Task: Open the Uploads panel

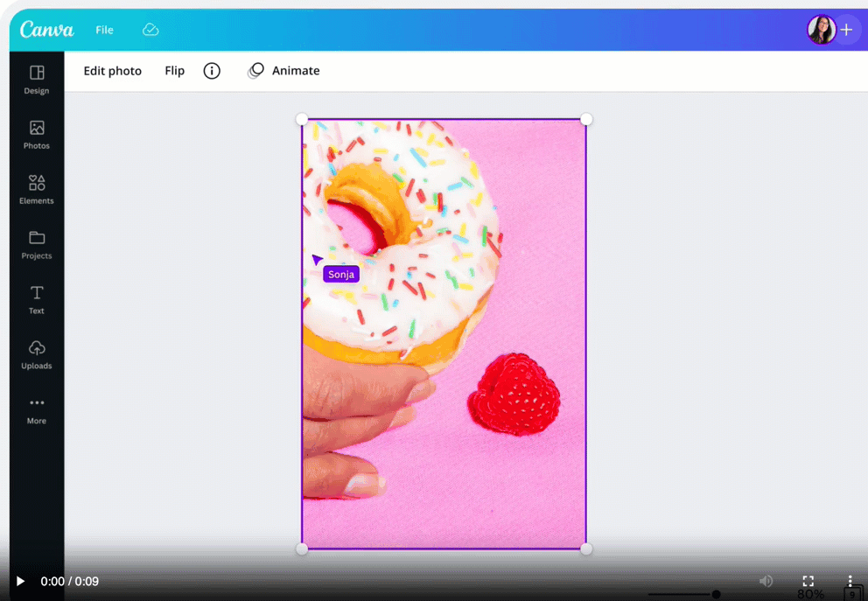Action: pos(37,354)
